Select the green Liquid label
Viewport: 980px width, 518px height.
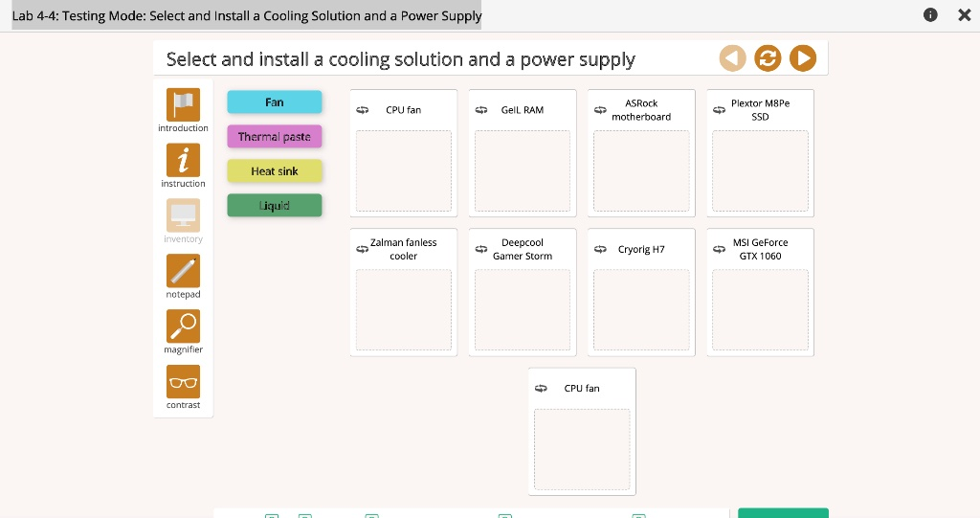(275, 206)
